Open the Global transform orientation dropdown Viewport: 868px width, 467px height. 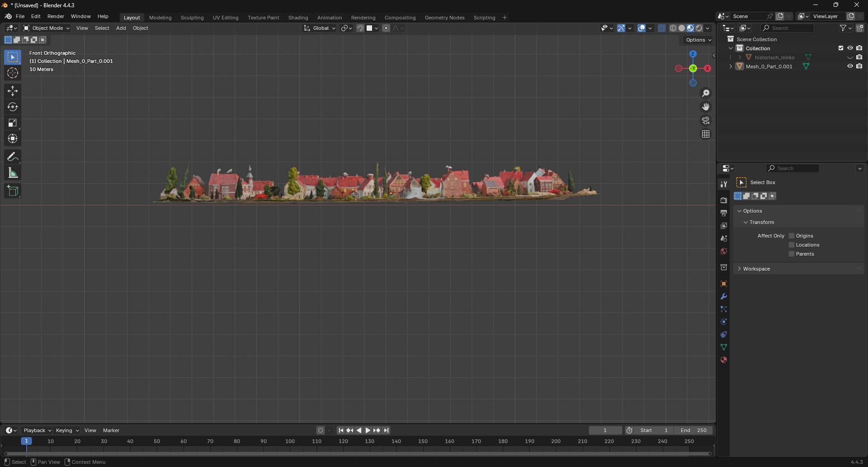point(320,28)
